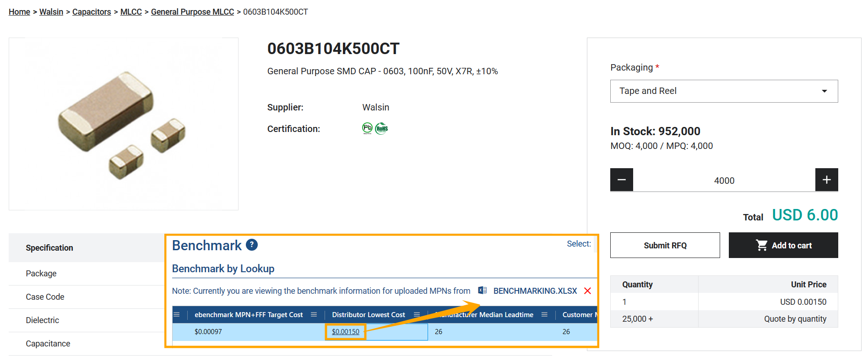Decrease quantity with the minus button
868x357 pixels.
(x=621, y=180)
